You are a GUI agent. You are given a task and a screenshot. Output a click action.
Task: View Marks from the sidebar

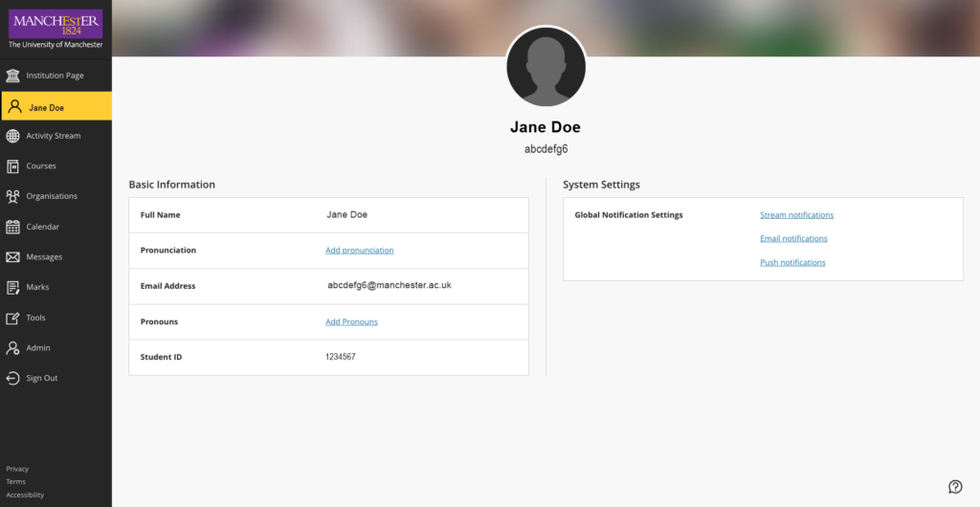[56, 287]
